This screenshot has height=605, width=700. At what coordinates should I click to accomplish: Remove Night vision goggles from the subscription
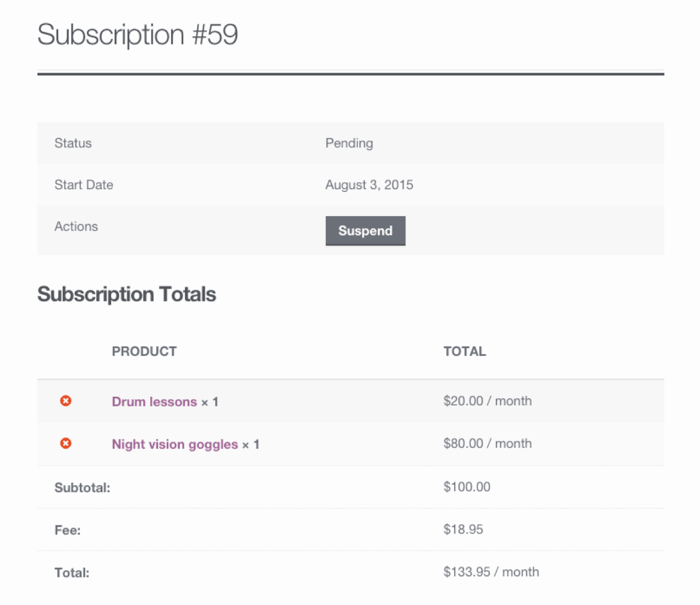pos(65,443)
